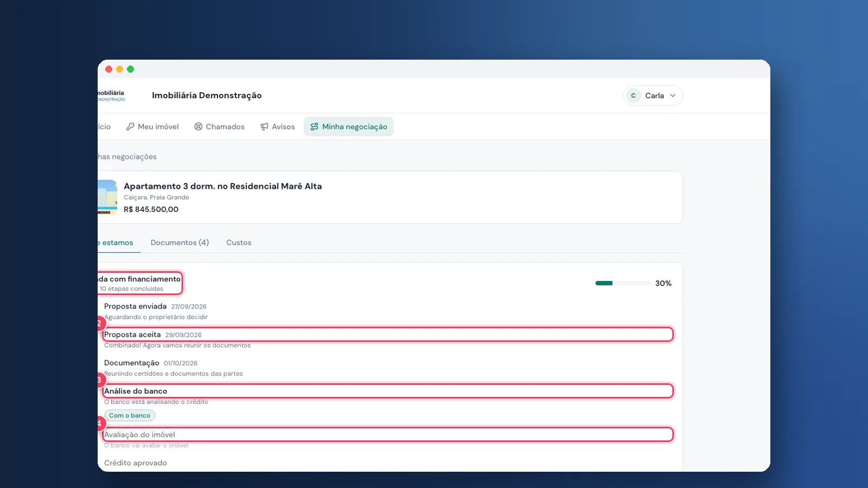Open the Meu imóvel tab
The height and width of the screenshot is (488, 868).
pyautogui.click(x=152, y=126)
